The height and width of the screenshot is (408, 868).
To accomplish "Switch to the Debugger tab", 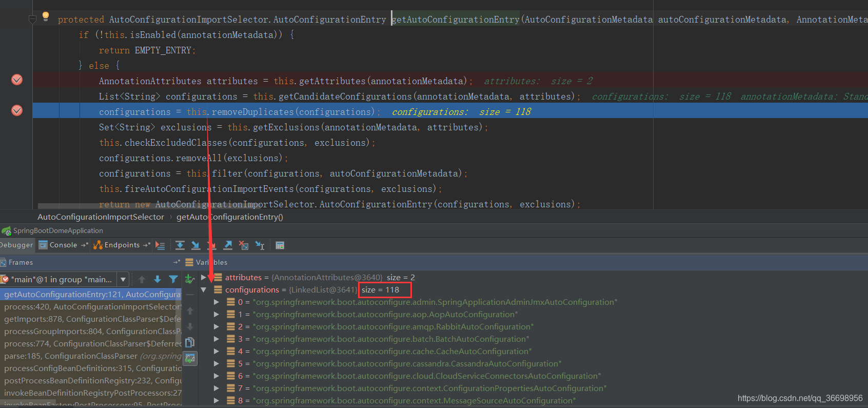I will pos(16,245).
